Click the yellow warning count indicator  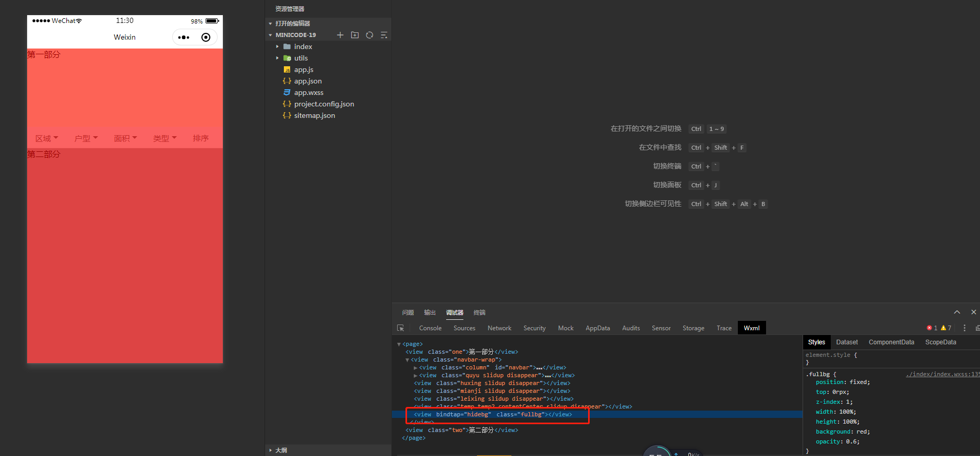click(x=946, y=328)
